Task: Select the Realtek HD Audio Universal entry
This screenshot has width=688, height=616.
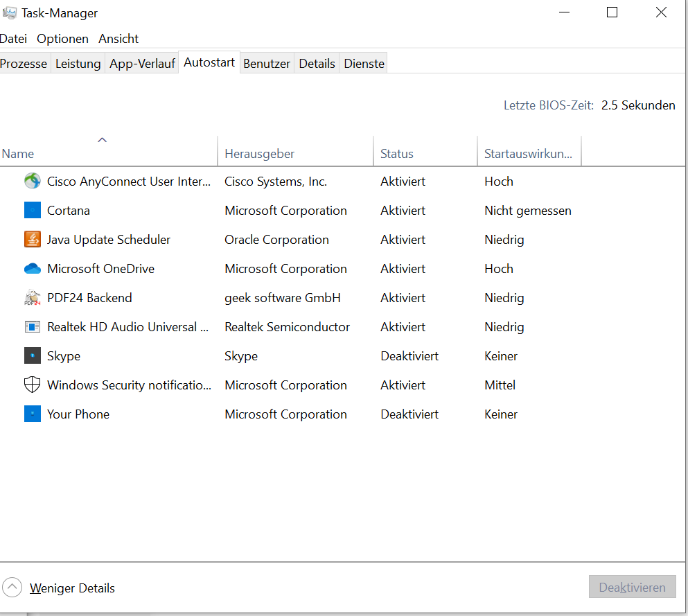Action: click(x=127, y=327)
